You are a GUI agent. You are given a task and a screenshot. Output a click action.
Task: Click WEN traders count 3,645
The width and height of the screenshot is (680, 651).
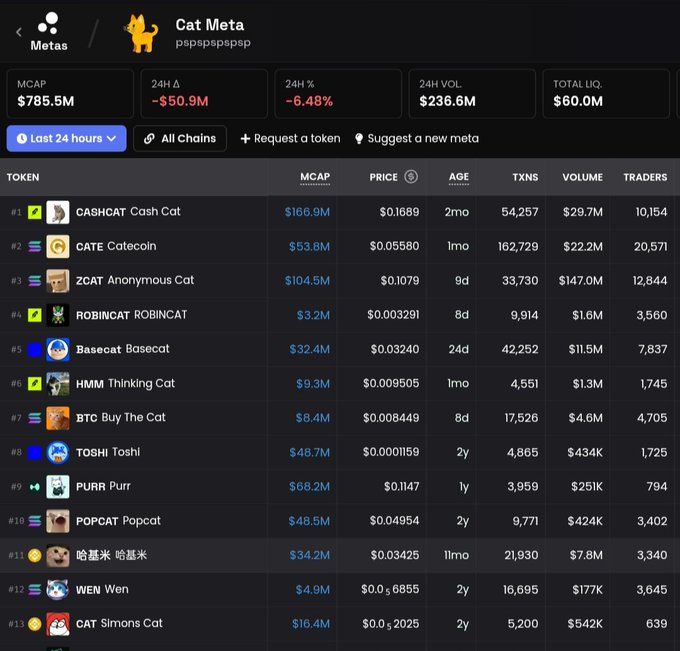(652, 589)
